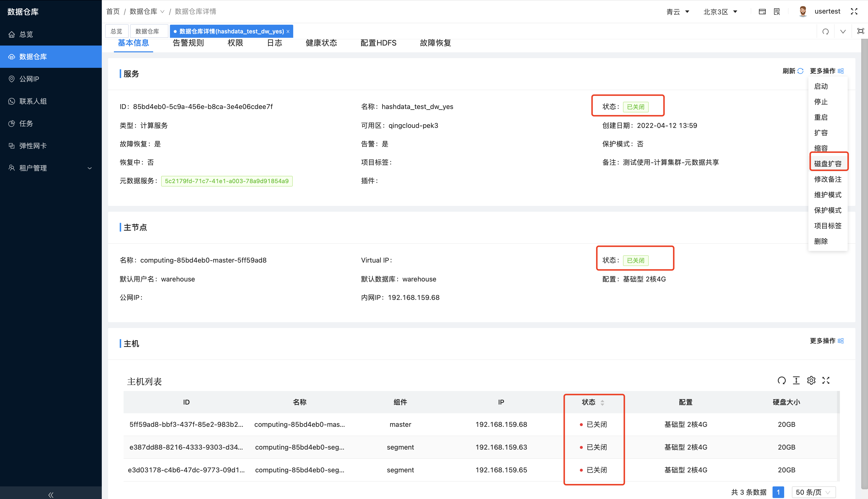Open the work-order ticket icon in top bar
The height and width of the screenshot is (499, 868).
pos(776,11)
